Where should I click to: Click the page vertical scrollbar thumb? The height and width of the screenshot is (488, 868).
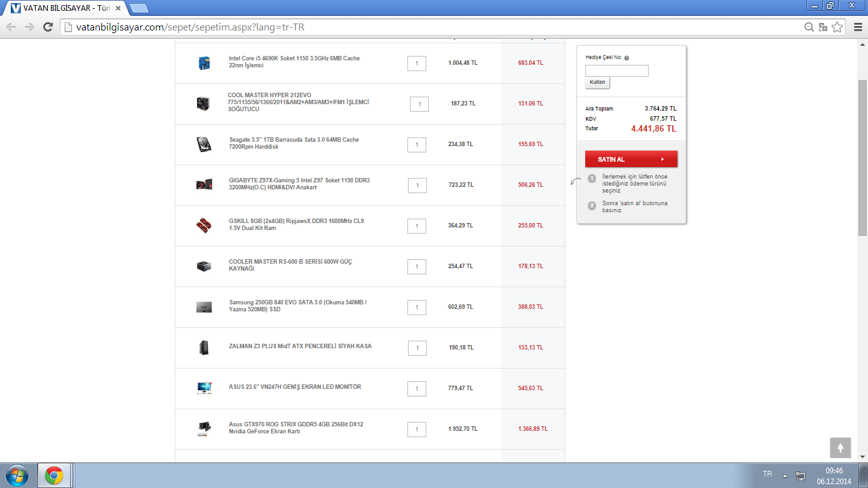[x=862, y=158]
